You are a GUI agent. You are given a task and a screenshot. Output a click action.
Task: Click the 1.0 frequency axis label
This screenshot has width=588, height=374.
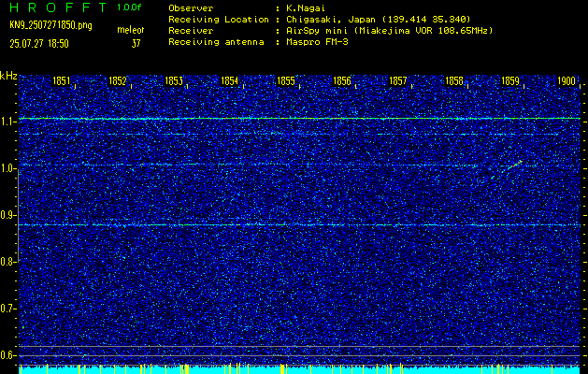(x=7, y=168)
